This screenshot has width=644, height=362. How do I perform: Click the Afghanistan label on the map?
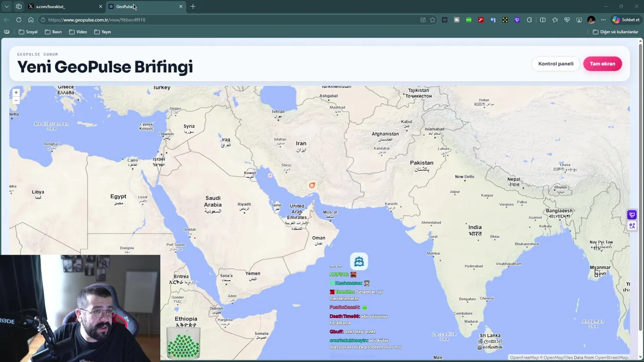(385, 136)
